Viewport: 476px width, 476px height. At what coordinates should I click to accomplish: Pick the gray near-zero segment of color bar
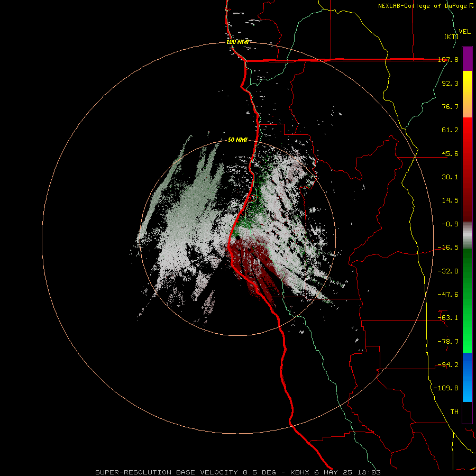467,235
